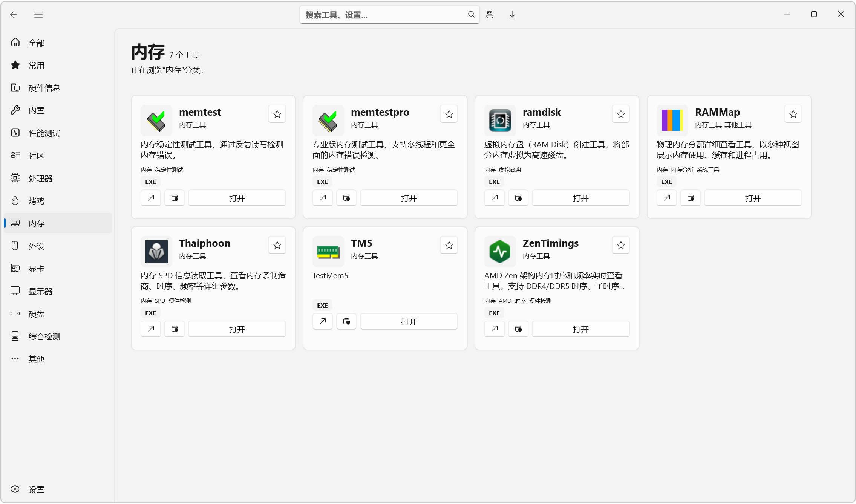The height and width of the screenshot is (504, 856).
Task: Open 显卡 category
Action: 58,269
